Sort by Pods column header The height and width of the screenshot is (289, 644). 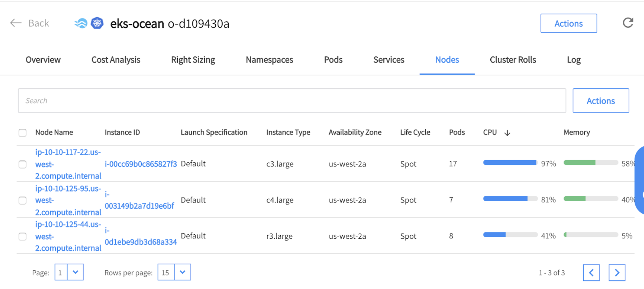(457, 132)
